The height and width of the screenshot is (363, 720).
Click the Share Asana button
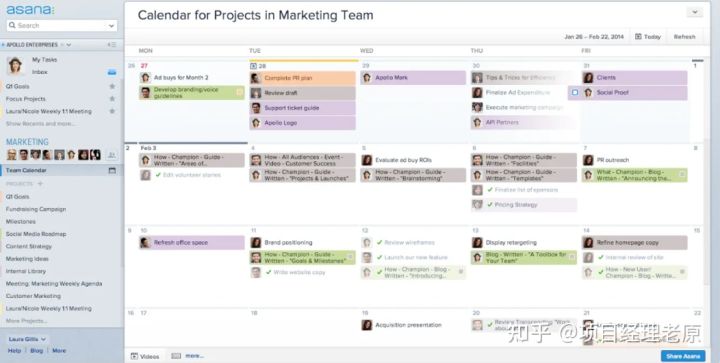click(x=683, y=356)
